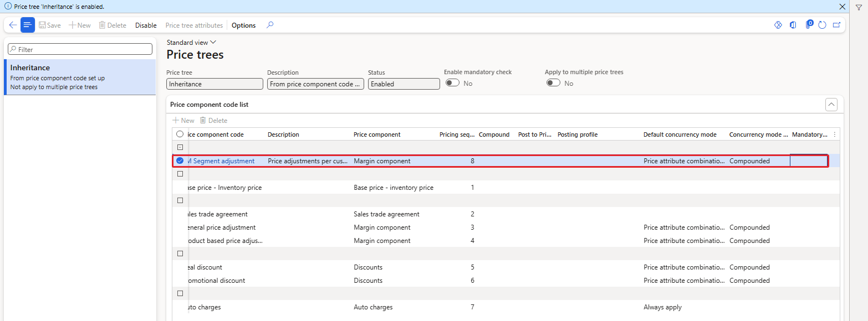Sort by Price component code column
868x321 pixels.
(x=216, y=134)
